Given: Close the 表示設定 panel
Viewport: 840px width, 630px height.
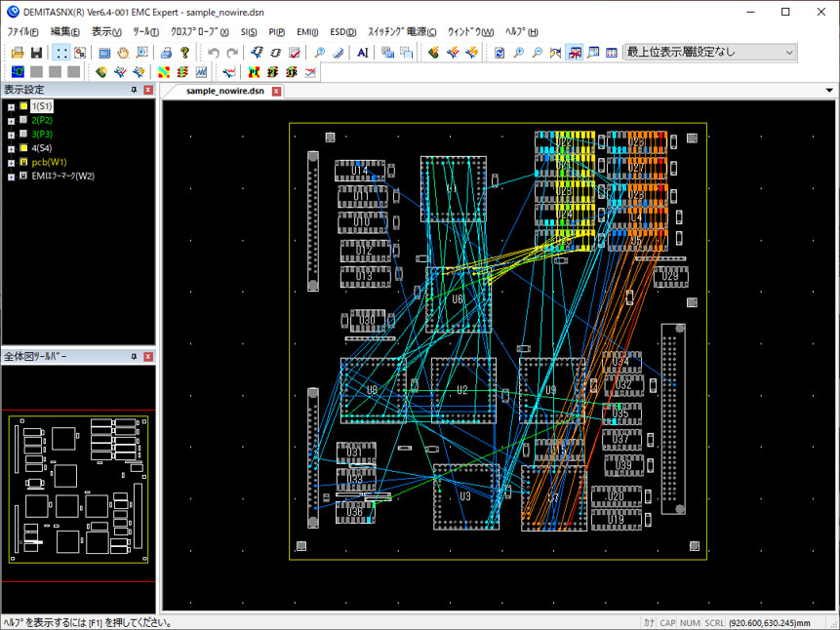Looking at the screenshot, I should (x=148, y=90).
